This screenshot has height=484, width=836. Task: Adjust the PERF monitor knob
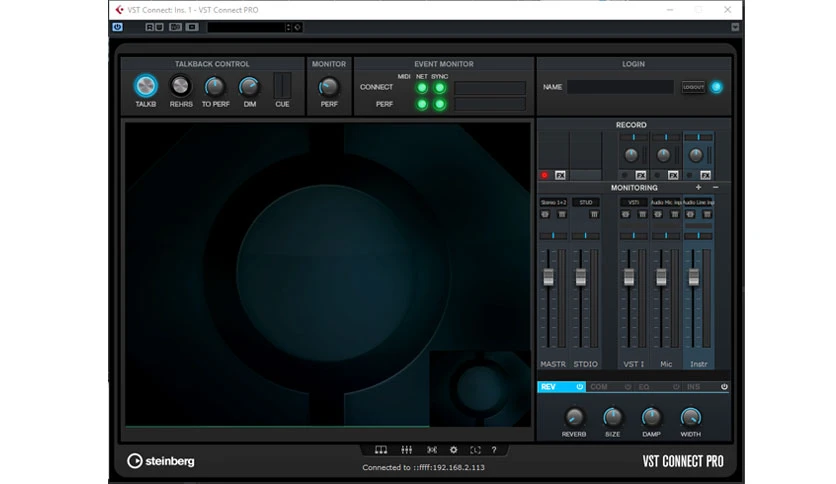pos(328,87)
